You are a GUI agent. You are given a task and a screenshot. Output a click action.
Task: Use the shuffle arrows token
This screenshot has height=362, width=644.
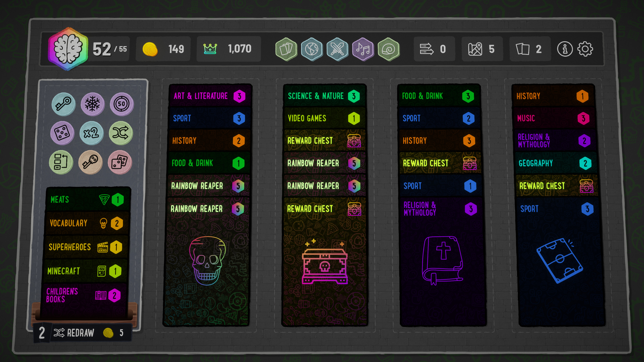click(121, 133)
